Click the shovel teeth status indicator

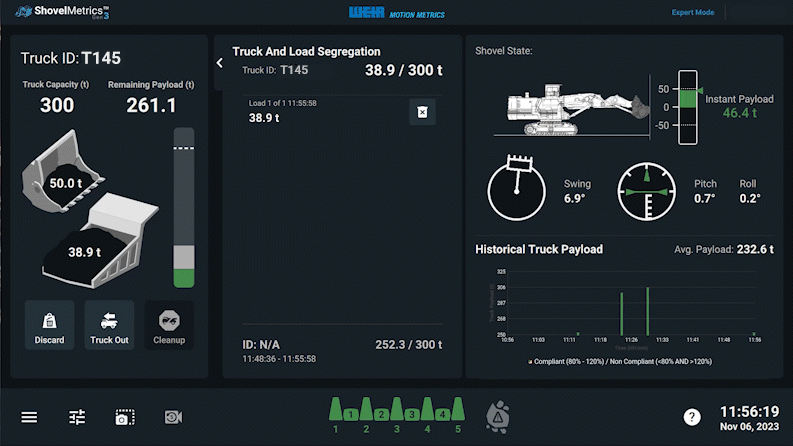pyautogui.click(x=396, y=410)
